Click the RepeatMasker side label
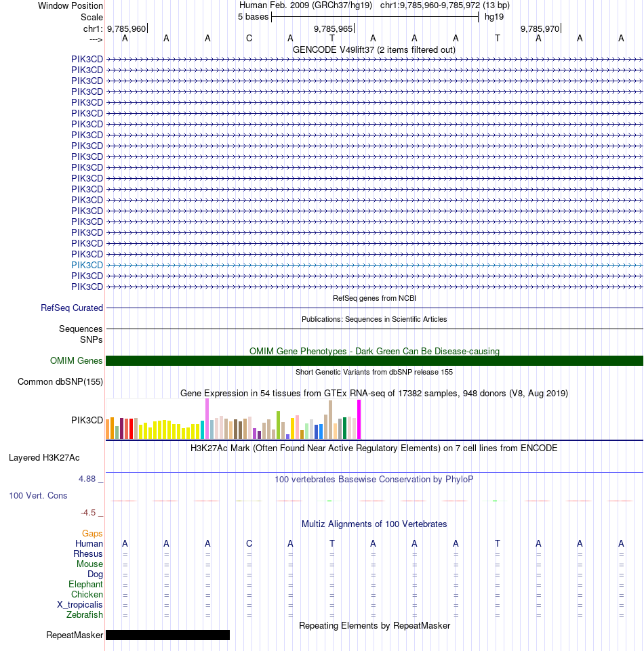This screenshot has width=644, height=651. (x=75, y=635)
